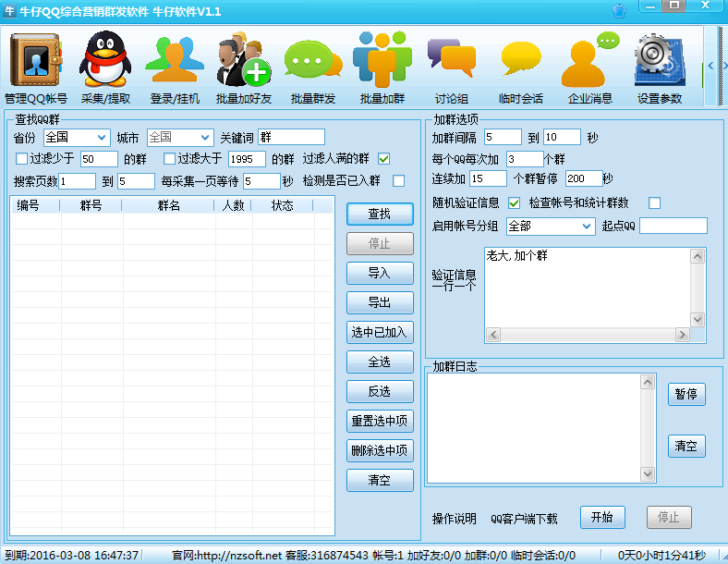Click the 反选 button

(380, 392)
